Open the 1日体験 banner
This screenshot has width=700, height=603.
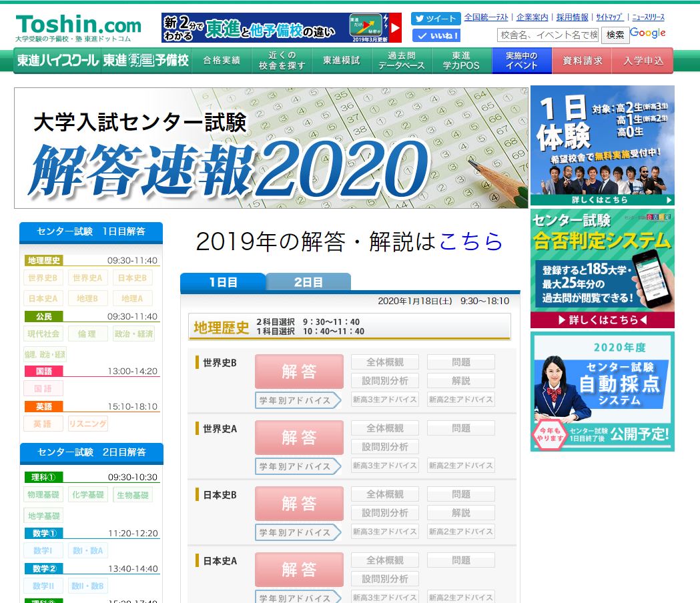click(x=602, y=145)
